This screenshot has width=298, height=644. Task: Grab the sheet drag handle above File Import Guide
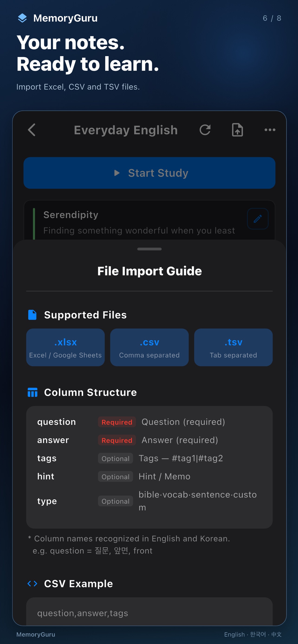149,249
